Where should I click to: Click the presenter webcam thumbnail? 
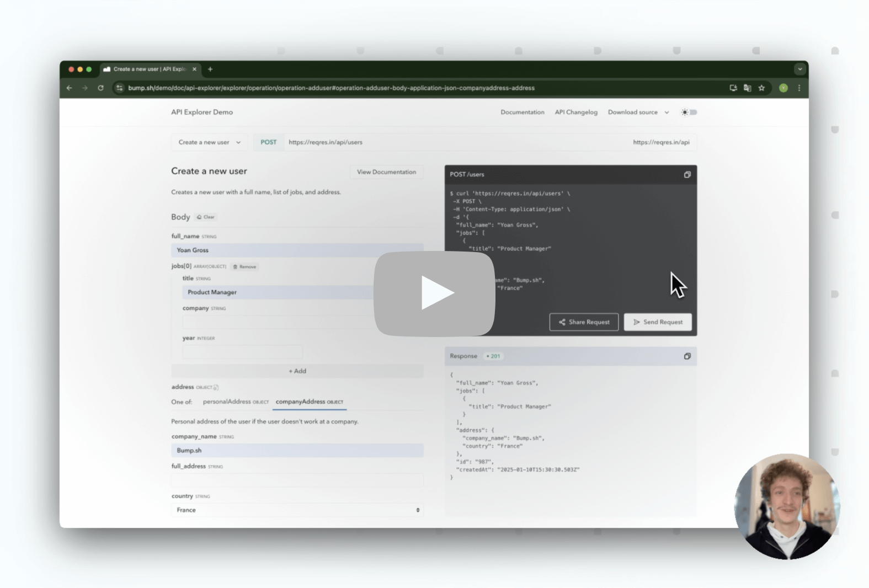[x=787, y=506]
